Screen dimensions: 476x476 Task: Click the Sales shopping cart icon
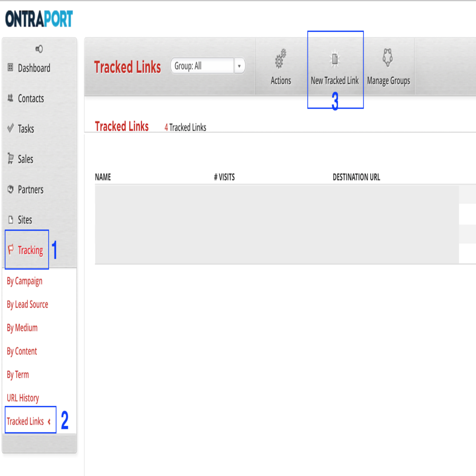click(11, 159)
